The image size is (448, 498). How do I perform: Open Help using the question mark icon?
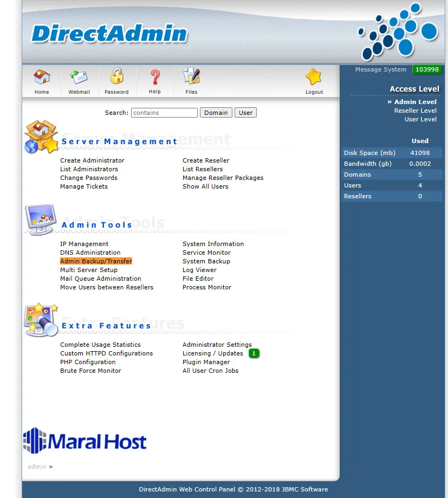[x=154, y=80]
